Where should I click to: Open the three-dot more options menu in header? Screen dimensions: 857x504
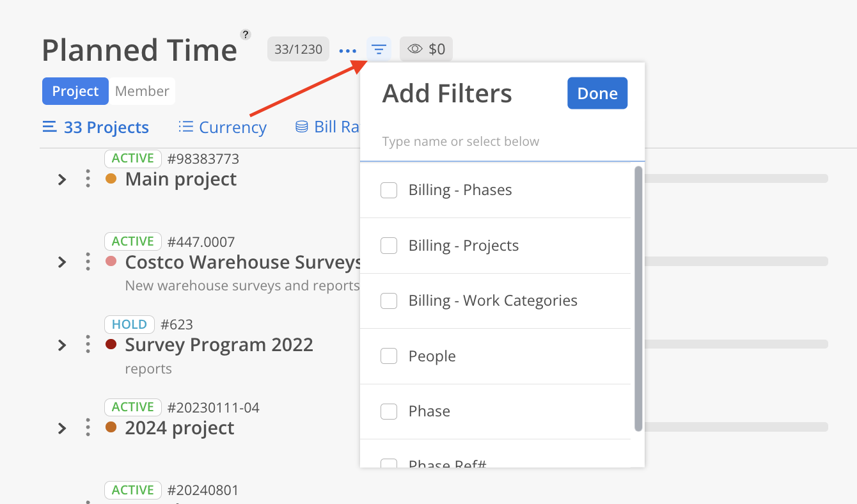[348, 51]
